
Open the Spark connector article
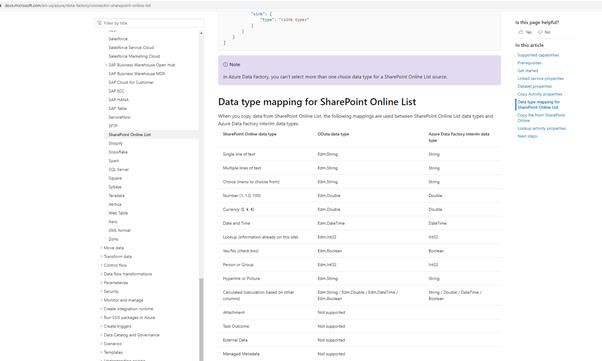[114, 161]
